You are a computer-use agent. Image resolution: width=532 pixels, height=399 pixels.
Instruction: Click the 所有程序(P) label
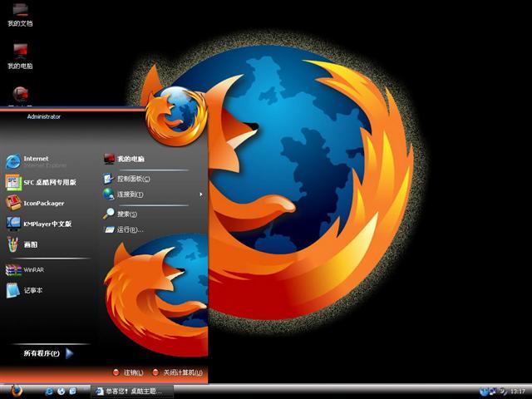42,353
